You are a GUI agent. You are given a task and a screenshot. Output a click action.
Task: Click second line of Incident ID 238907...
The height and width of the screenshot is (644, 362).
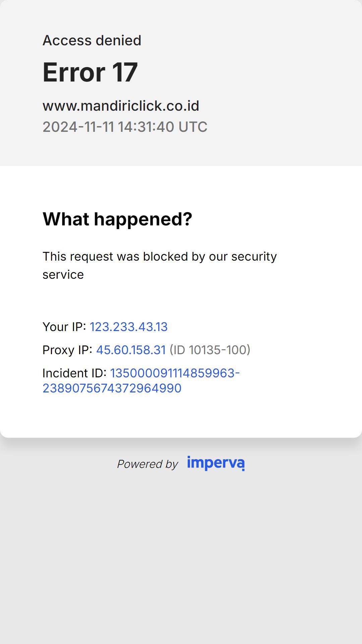tap(112, 388)
